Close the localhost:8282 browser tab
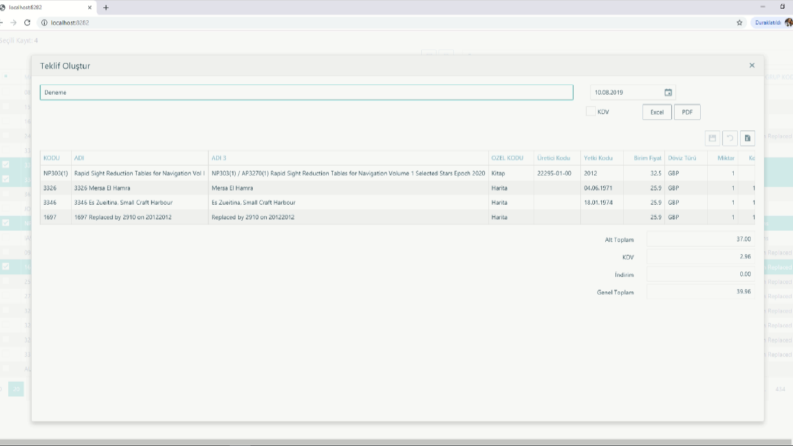Viewport: 793px width, 446px height. pyautogui.click(x=90, y=8)
